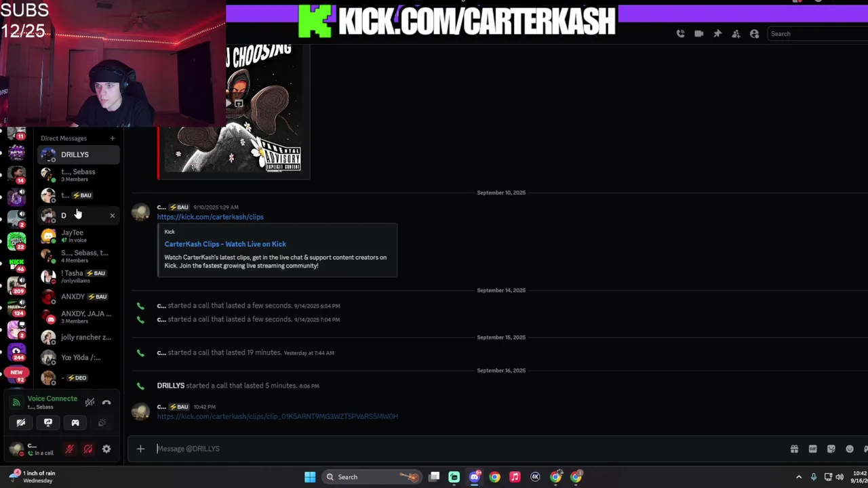Click the plus attach button in message bar
The width and height of the screenshot is (868, 488).
[140, 448]
